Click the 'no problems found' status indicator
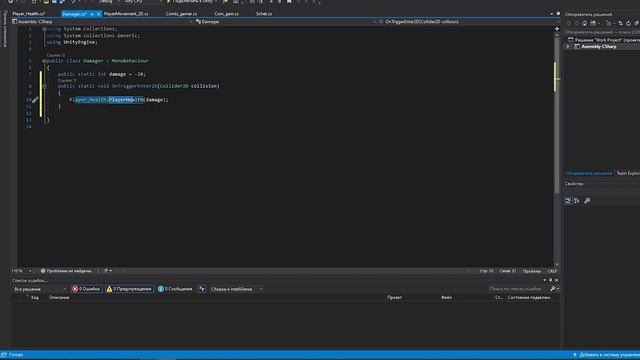The width and height of the screenshot is (640, 360). 66,271
